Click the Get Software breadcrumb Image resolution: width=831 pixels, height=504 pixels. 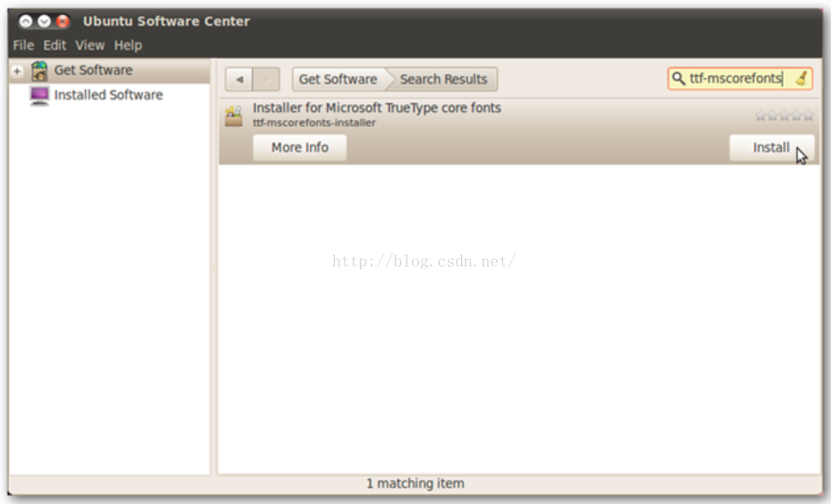338,80
